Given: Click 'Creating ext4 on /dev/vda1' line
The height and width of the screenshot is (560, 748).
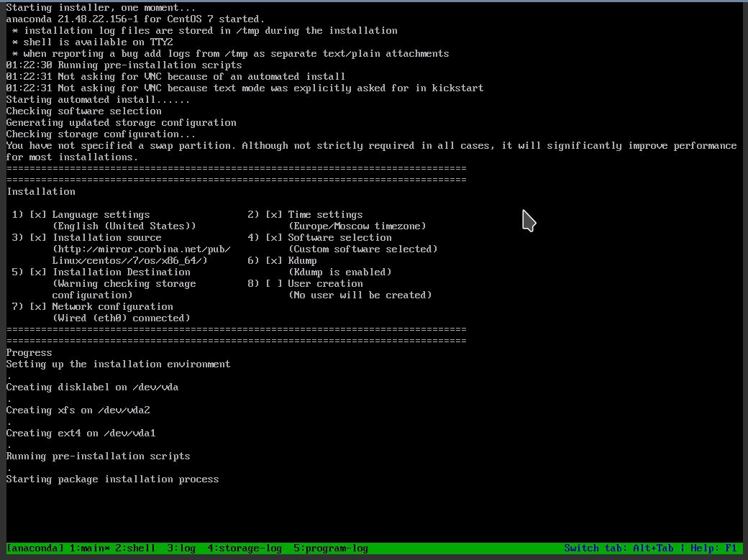Looking at the screenshot, I should pos(81,433).
